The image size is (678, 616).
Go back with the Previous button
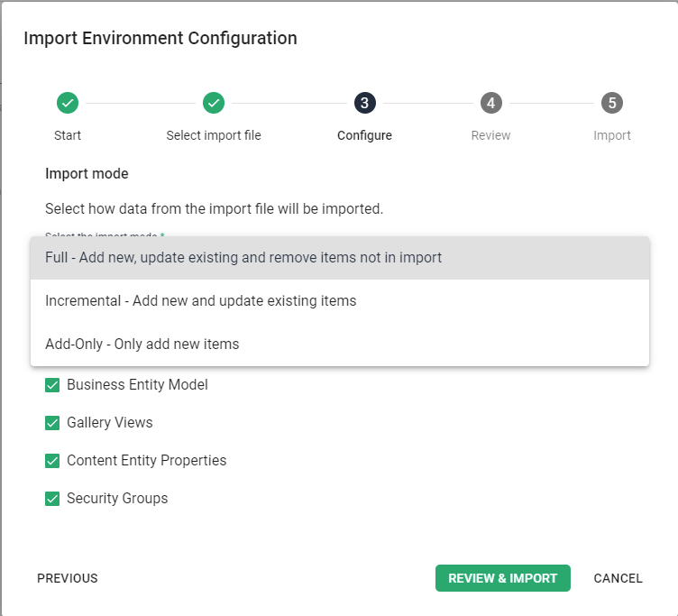coord(68,578)
